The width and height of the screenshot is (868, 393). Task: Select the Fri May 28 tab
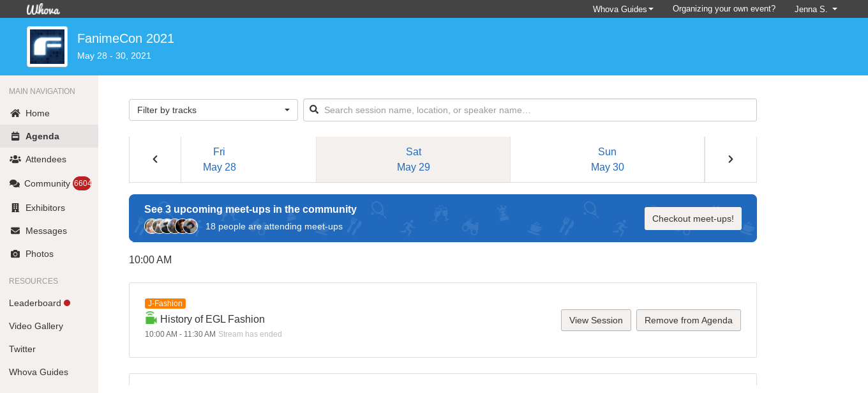click(x=220, y=159)
